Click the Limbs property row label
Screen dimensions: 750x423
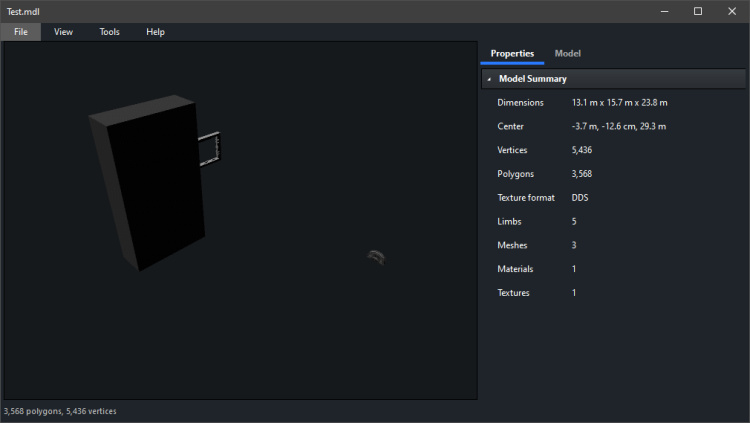tap(509, 221)
